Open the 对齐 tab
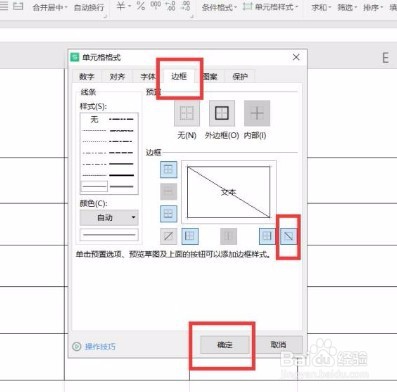This screenshot has width=397, height=392. 117,77
